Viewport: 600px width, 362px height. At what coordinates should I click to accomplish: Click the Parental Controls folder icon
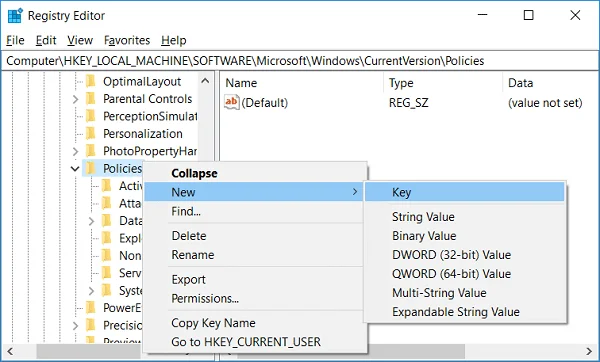click(91, 99)
